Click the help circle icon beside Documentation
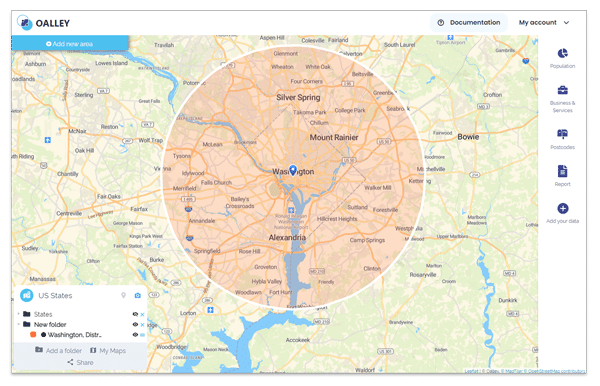 [441, 23]
